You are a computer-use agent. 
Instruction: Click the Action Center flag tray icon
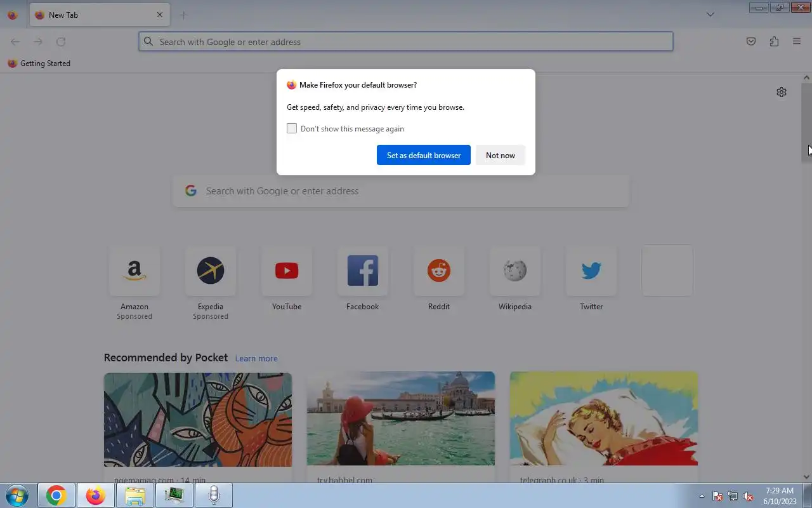coord(717,497)
